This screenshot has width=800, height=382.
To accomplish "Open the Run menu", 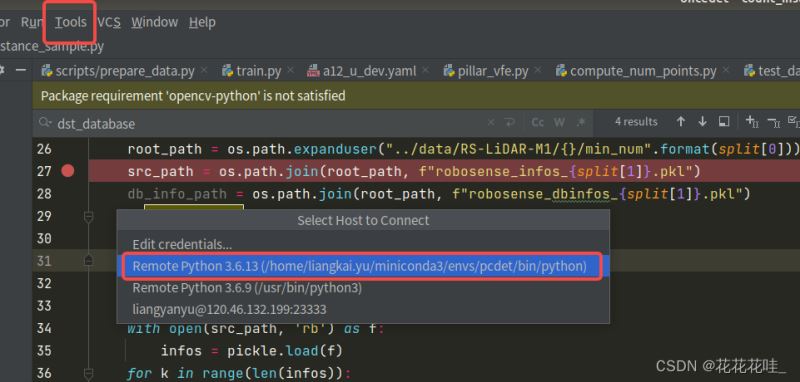I will click(x=32, y=22).
